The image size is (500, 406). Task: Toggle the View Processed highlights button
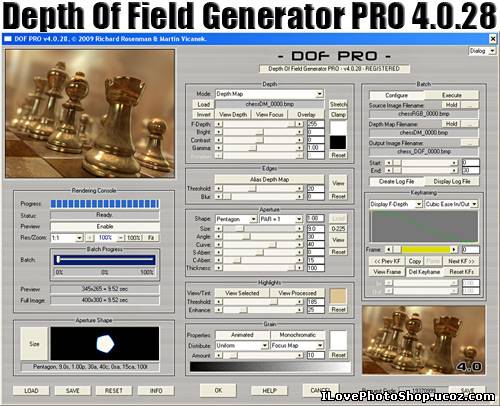coord(297,293)
